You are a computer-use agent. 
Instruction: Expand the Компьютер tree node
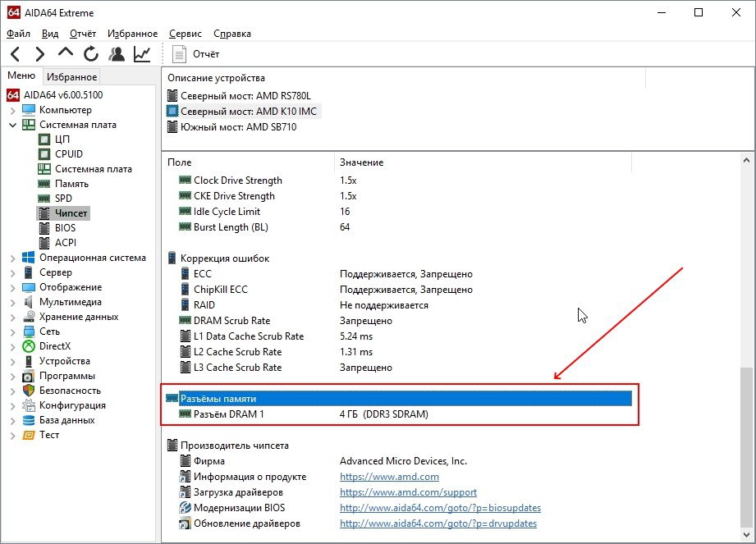coord(12,110)
